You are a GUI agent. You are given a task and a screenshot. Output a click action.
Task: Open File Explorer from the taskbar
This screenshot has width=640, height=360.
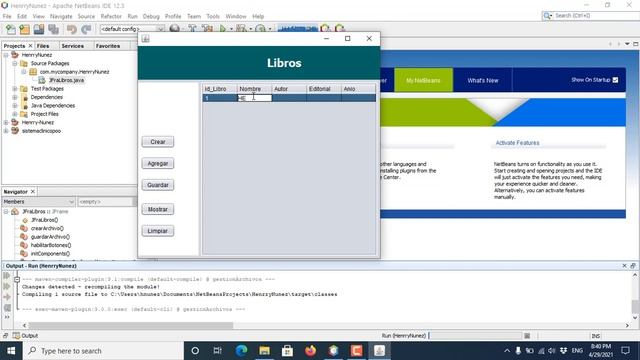pyautogui.click(x=264, y=351)
